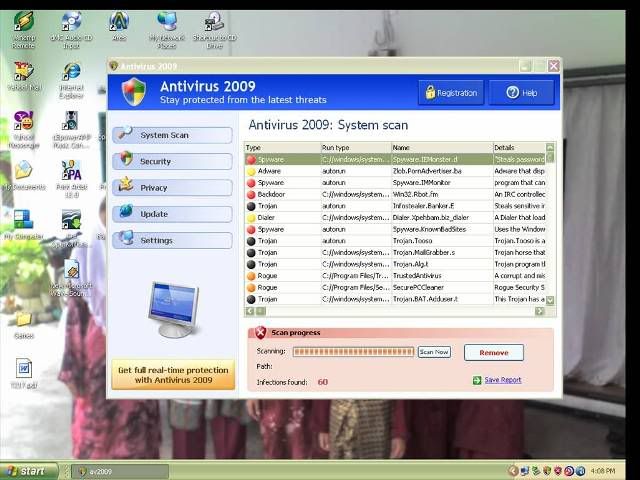This screenshot has width=640, height=480.
Task: Click orange dot of SecurePCCleaner Rogue row
Action: click(251, 288)
